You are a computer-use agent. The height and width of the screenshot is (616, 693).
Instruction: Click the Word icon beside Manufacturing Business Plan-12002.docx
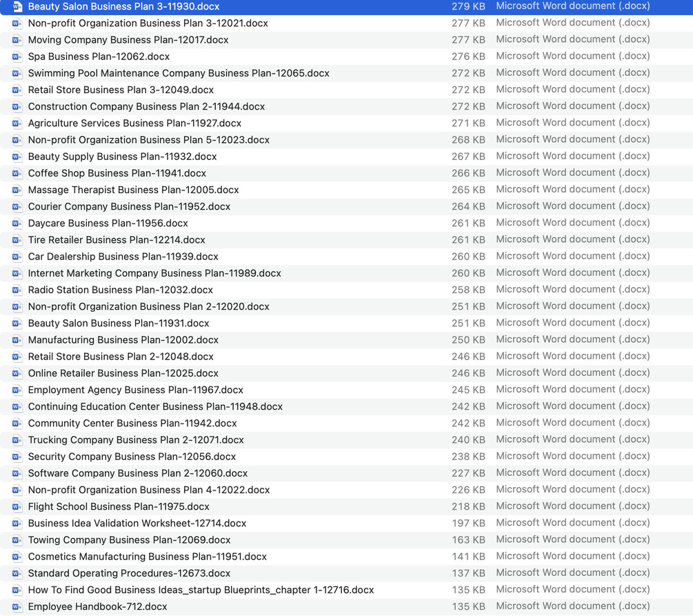pos(17,340)
